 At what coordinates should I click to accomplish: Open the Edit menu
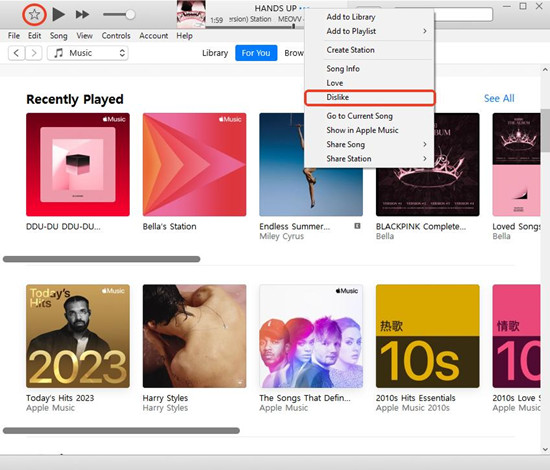click(34, 36)
